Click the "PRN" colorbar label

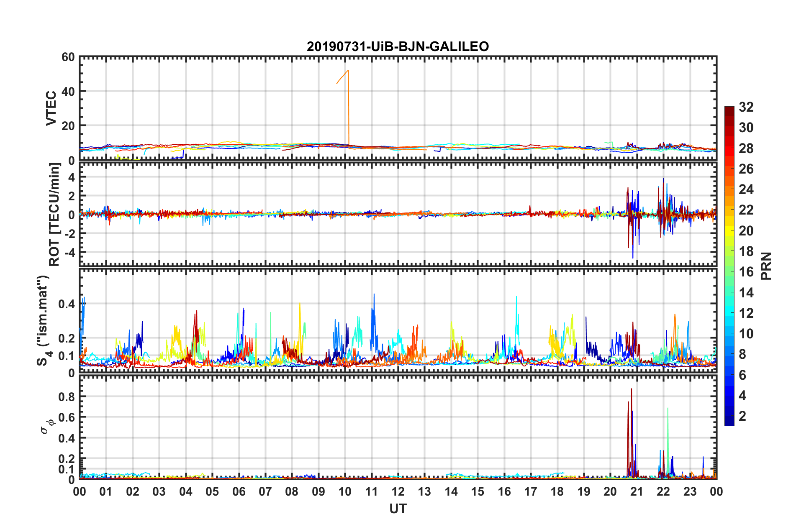click(x=766, y=266)
